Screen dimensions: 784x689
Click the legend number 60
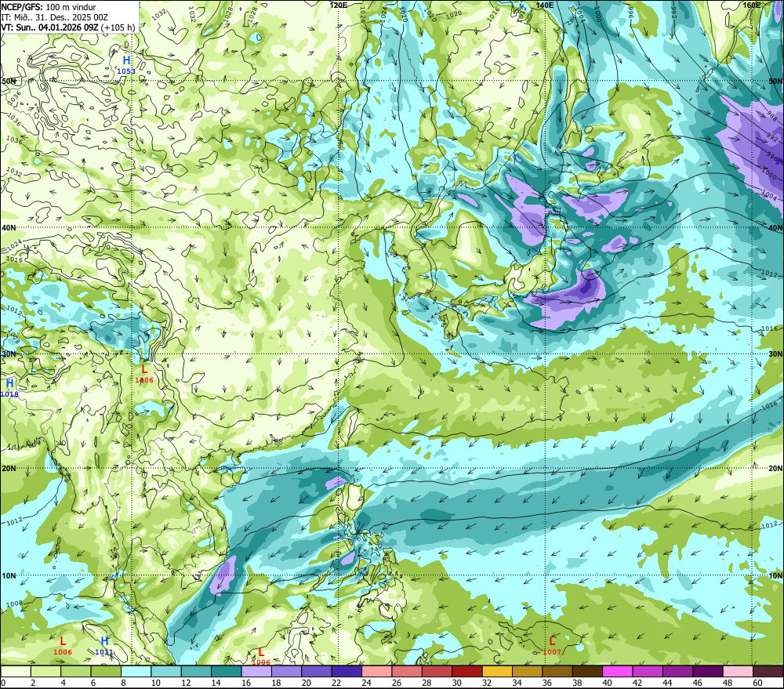tap(758, 683)
